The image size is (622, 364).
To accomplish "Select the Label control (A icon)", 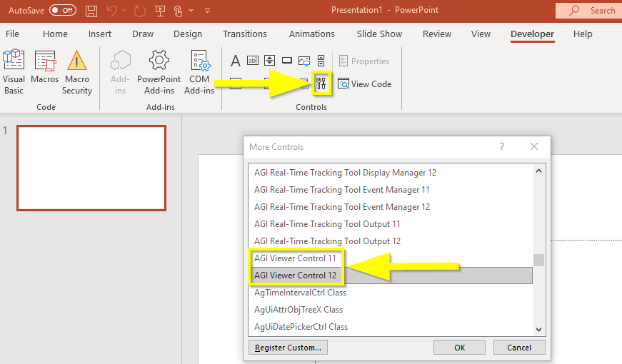I will 235,61.
